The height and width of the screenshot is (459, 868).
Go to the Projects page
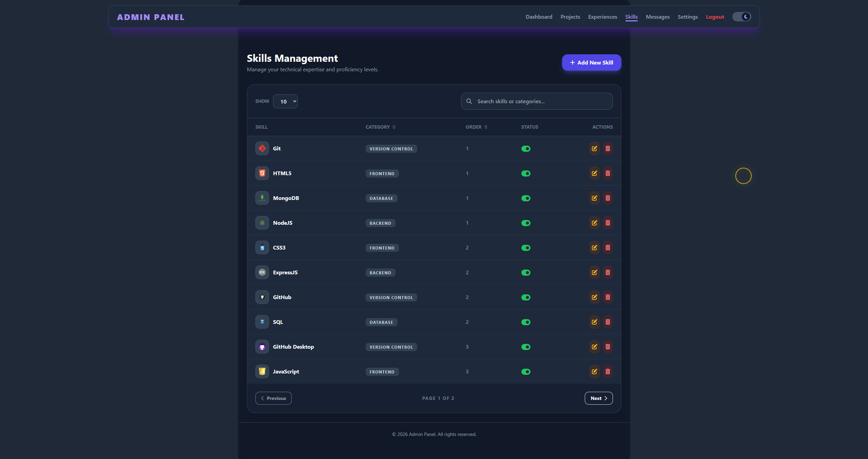click(x=570, y=17)
